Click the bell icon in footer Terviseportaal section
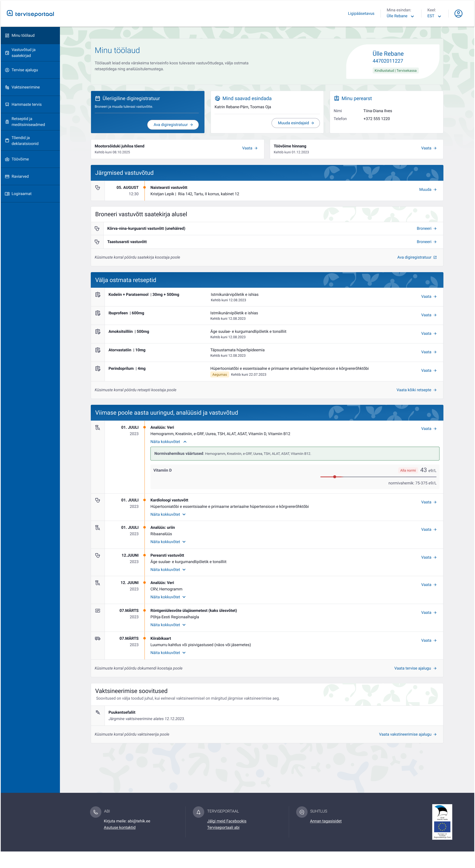The width and height of the screenshot is (475, 868). [199, 812]
